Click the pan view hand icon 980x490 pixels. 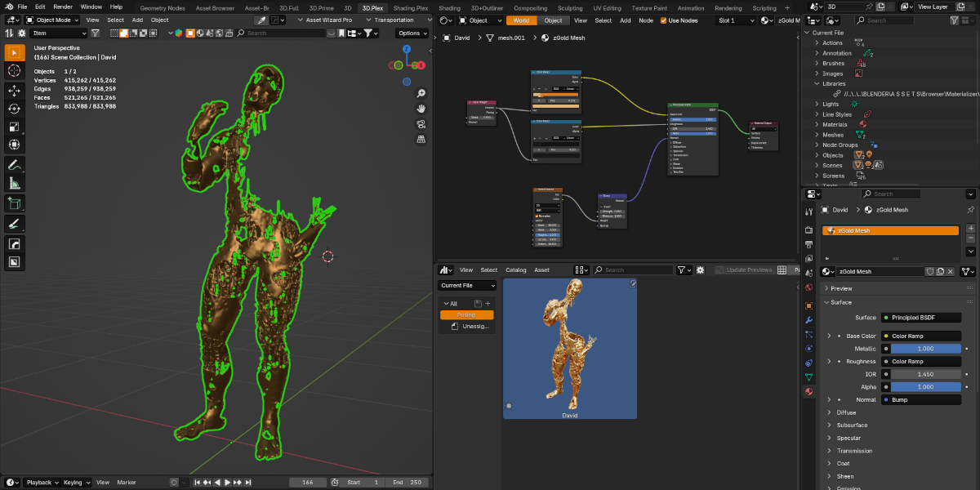click(421, 109)
